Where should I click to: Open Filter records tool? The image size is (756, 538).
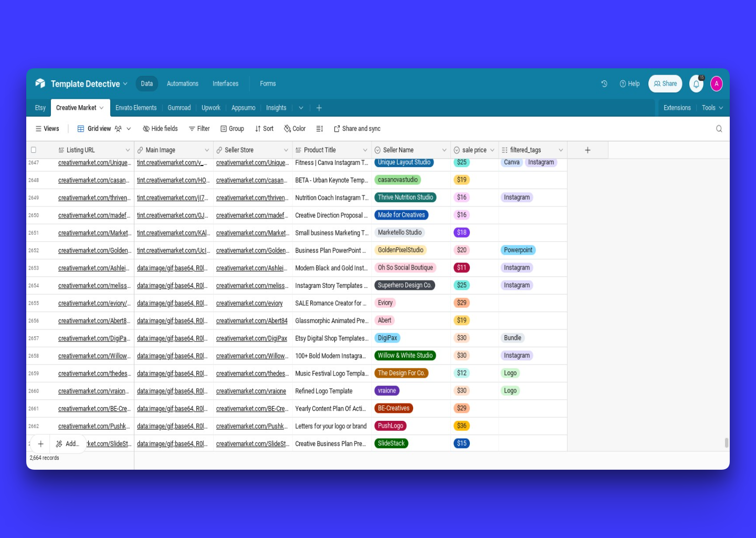click(199, 129)
